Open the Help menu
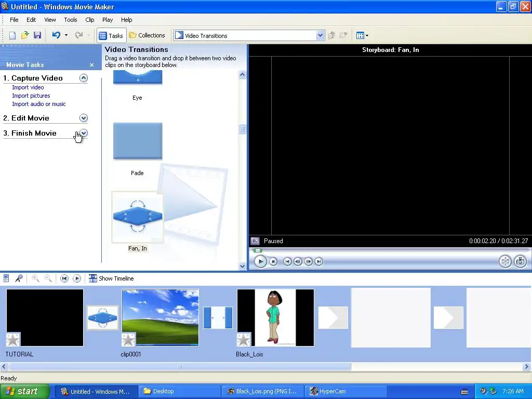 tap(127, 20)
